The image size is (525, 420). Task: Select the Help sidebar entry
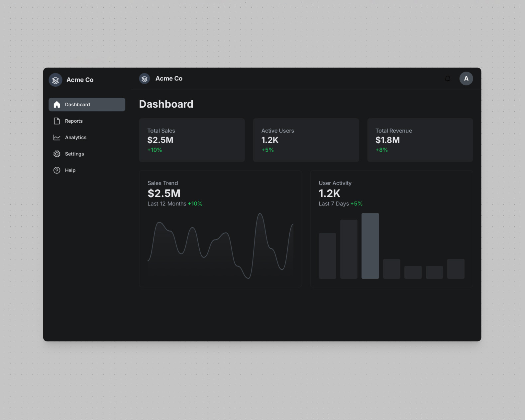[87, 170]
